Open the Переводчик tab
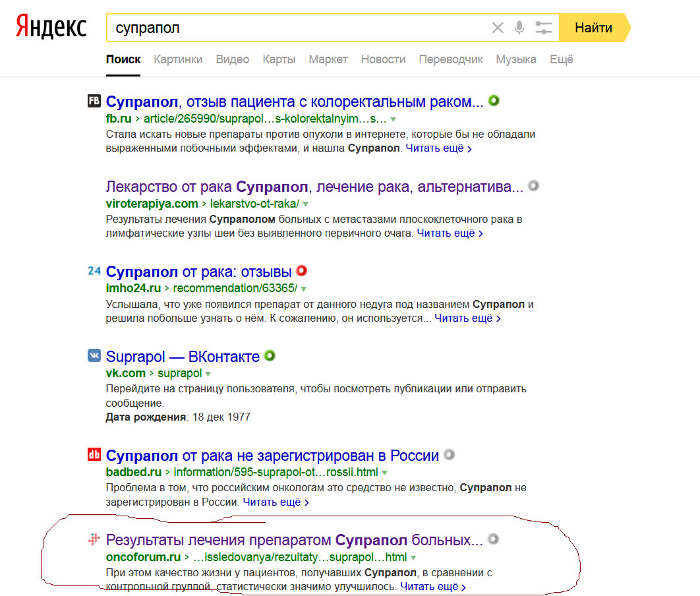The image size is (700, 596). coord(451,59)
